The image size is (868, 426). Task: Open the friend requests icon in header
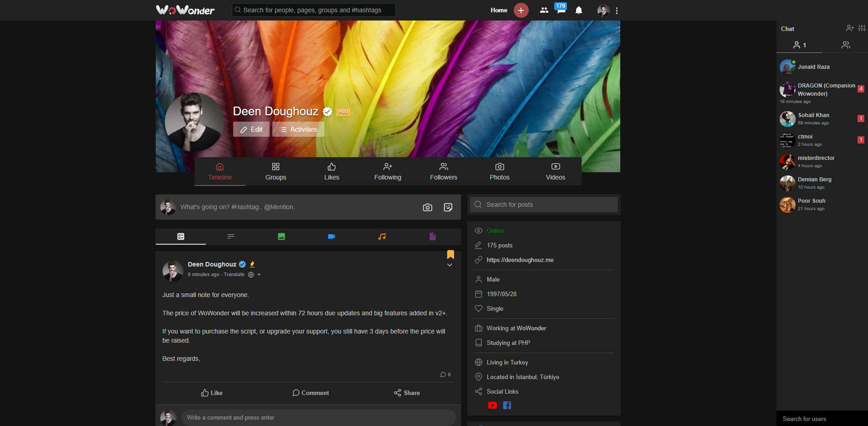pyautogui.click(x=544, y=10)
